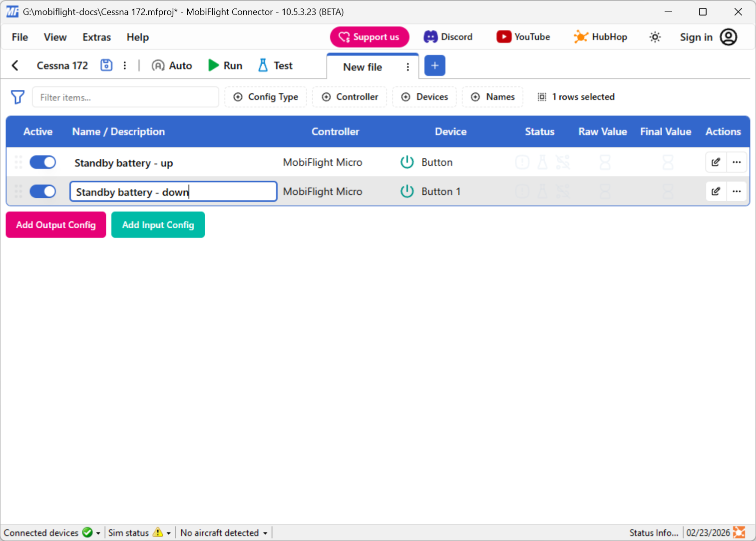Screen dimensions: 756x541
Task: Start Test mode
Action: pyautogui.click(x=274, y=65)
